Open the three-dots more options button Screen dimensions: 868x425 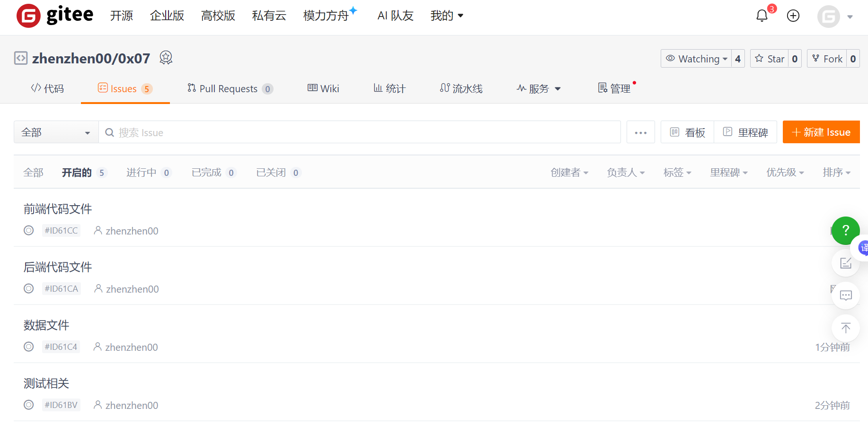pyautogui.click(x=641, y=132)
